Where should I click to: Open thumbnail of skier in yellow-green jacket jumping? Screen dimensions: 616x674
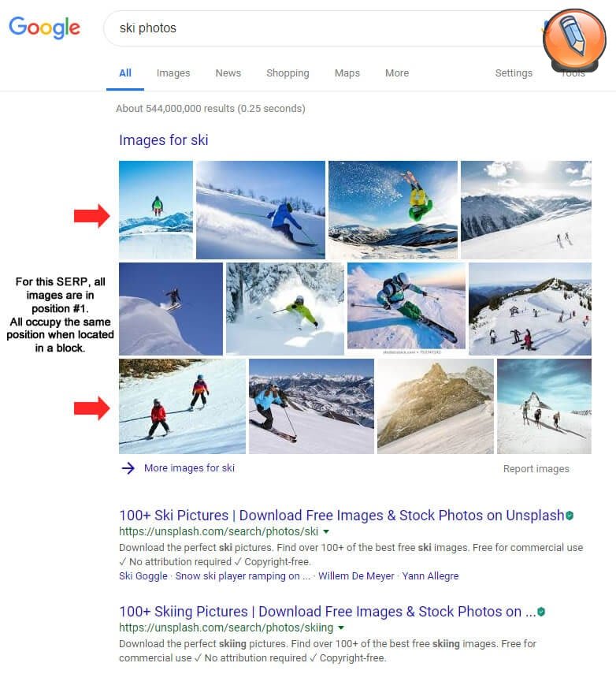[393, 210]
